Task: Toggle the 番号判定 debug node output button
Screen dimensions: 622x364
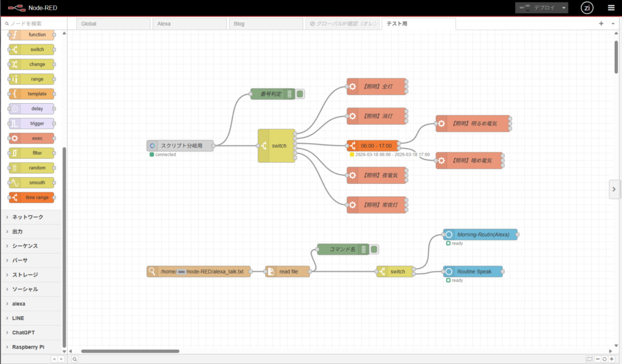Action: 300,94
